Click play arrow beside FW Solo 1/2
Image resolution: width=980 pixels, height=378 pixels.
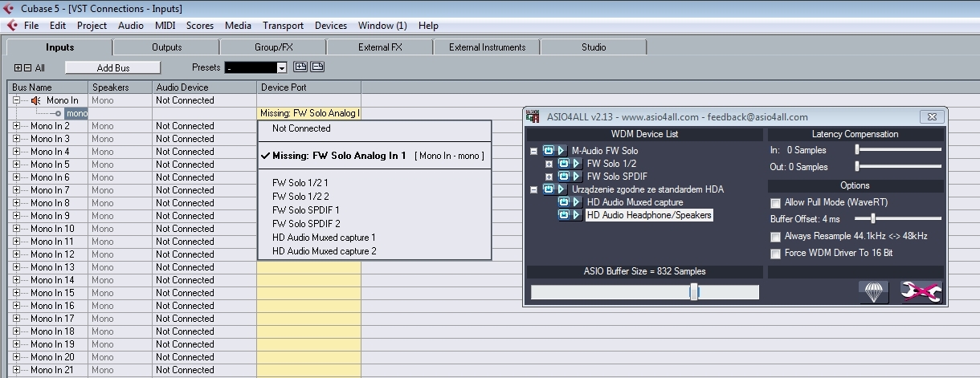pos(577,164)
